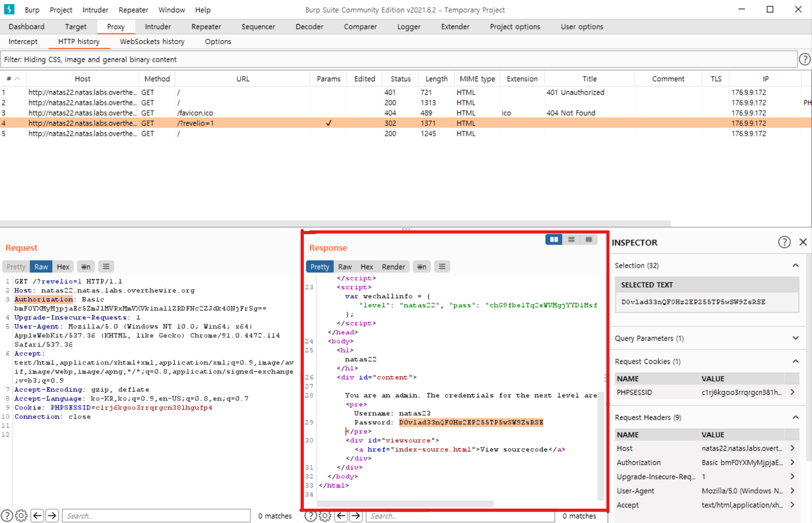
Task: Collapse Request Cookies (1) section
Action: coord(796,361)
